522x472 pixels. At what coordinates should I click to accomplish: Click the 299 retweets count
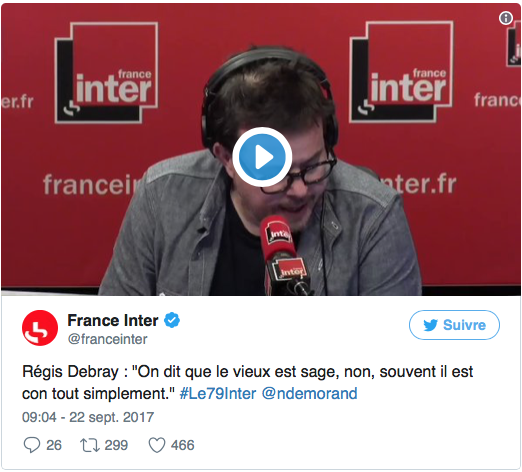pyautogui.click(x=116, y=445)
